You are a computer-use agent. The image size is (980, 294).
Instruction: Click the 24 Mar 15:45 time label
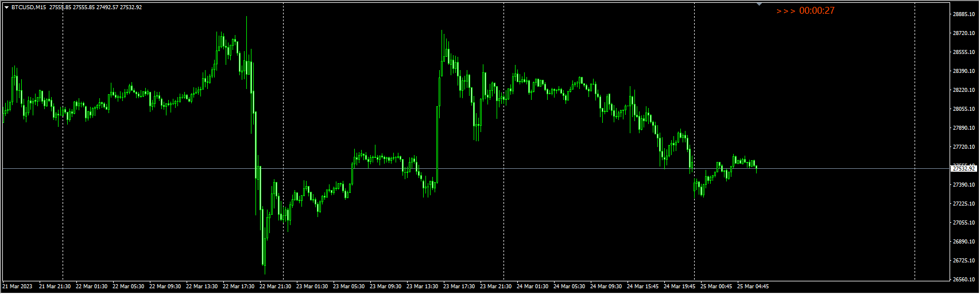point(642,287)
